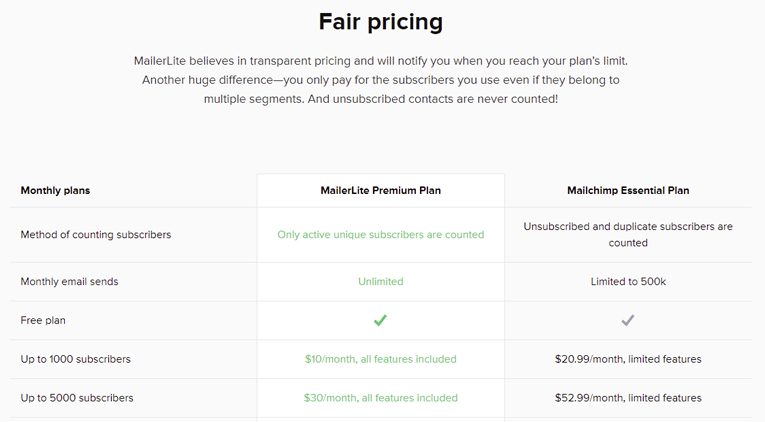
Task: Select the Method of counting subscribers row label
Action: click(x=96, y=235)
